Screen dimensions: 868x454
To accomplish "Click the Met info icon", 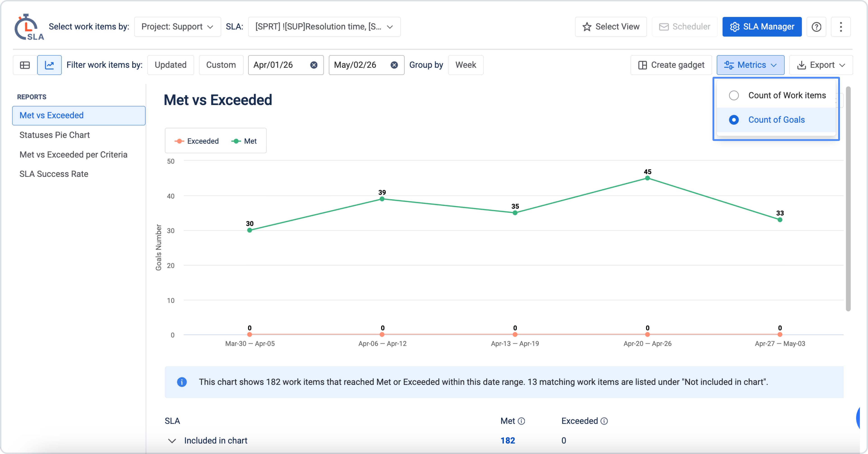I will coord(521,421).
